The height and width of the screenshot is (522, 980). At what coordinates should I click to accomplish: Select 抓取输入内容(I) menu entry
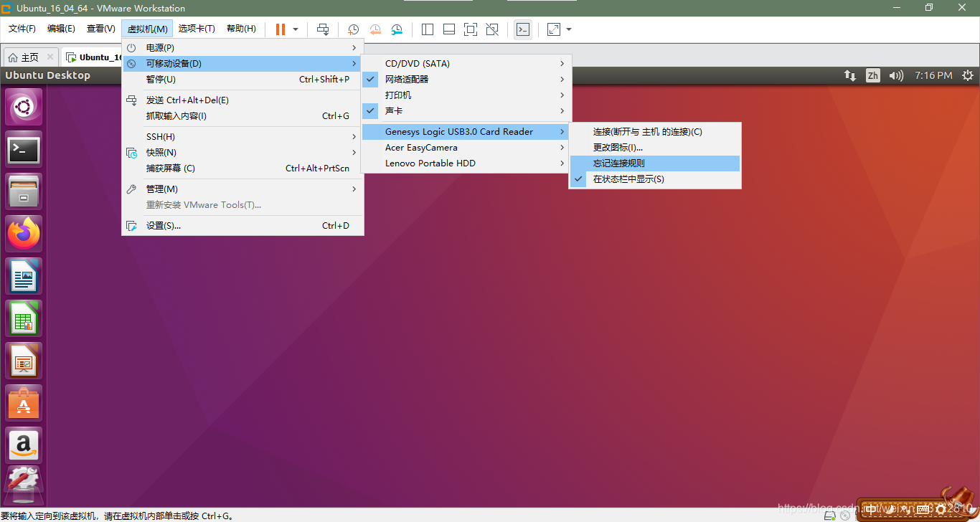click(x=243, y=116)
